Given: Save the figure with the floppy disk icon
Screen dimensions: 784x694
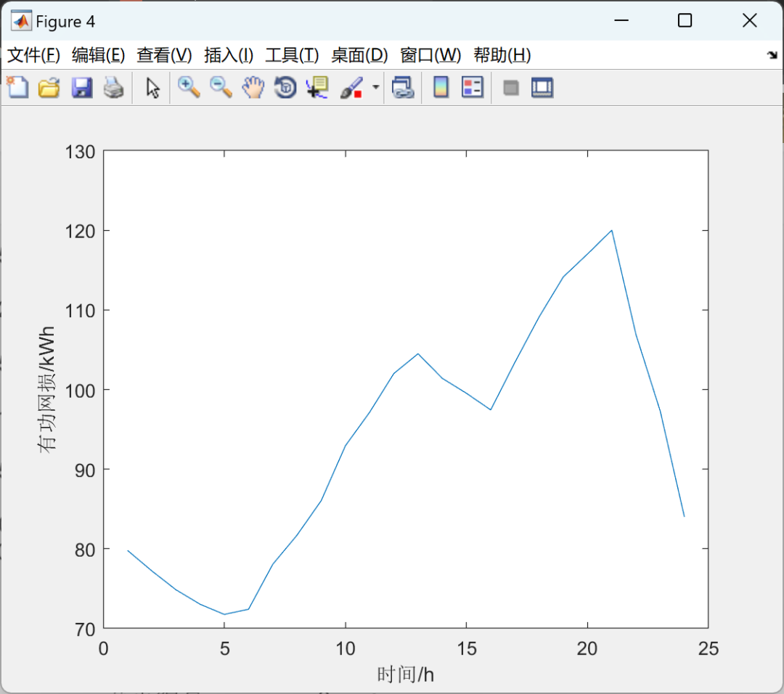Looking at the screenshot, I should coord(81,88).
